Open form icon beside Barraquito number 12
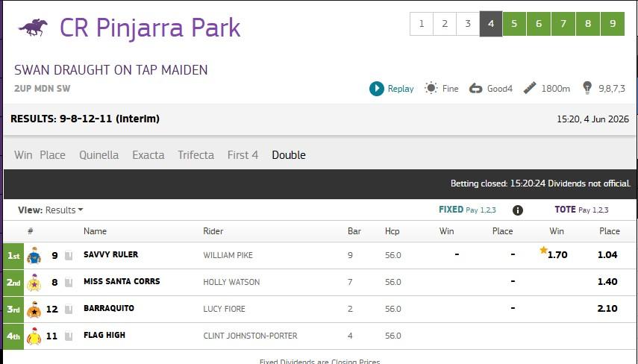The image size is (638, 364). pyautogui.click(x=69, y=309)
